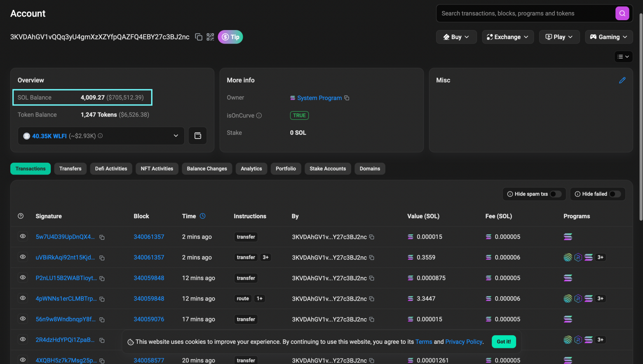The width and height of the screenshot is (643, 364).
Task: Enable the Hide spam txs toggle
Action: 556,194
